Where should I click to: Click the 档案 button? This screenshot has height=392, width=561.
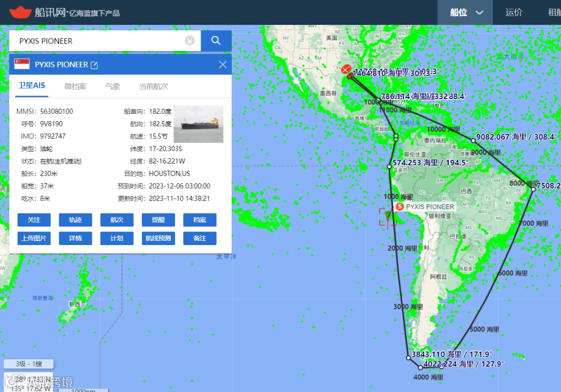tap(199, 220)
